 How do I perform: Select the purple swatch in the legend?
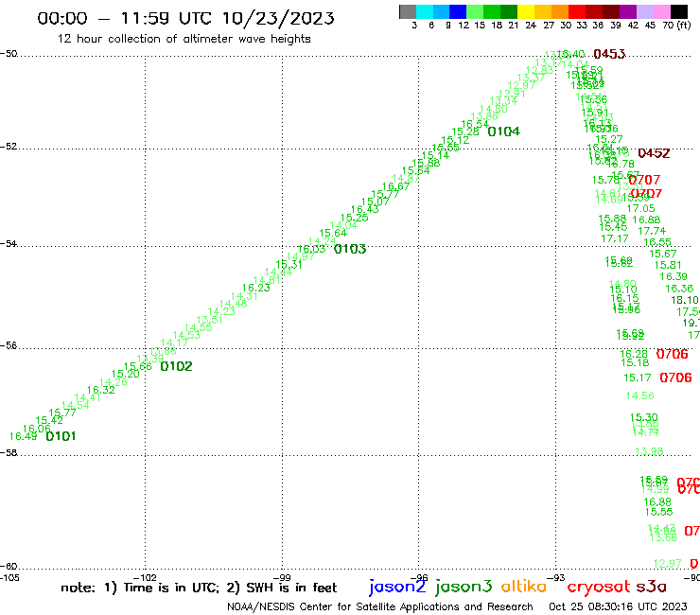[x=627, y=11]
